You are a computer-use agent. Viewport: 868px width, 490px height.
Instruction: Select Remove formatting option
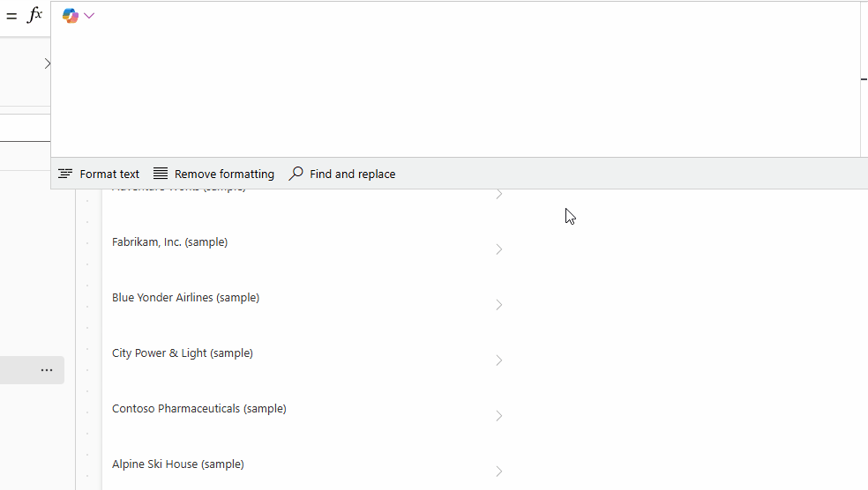click(213, 174)
